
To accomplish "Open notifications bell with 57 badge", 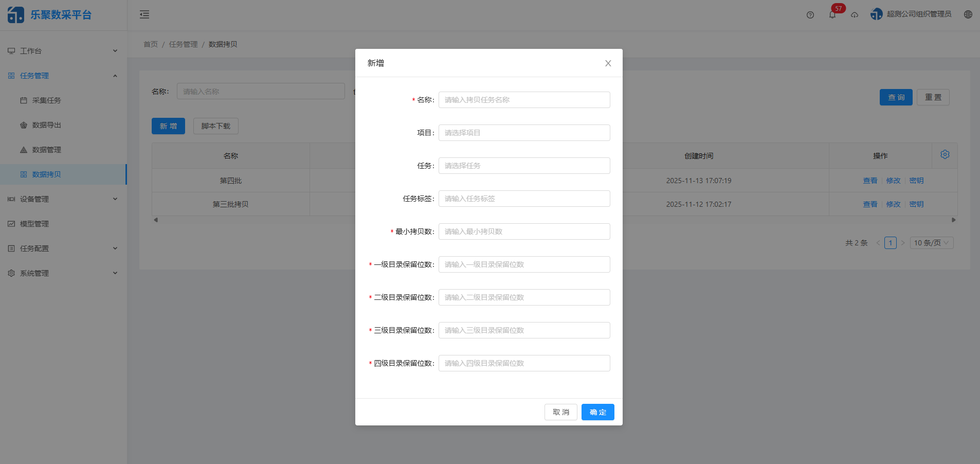I will (x=832, y=14).
